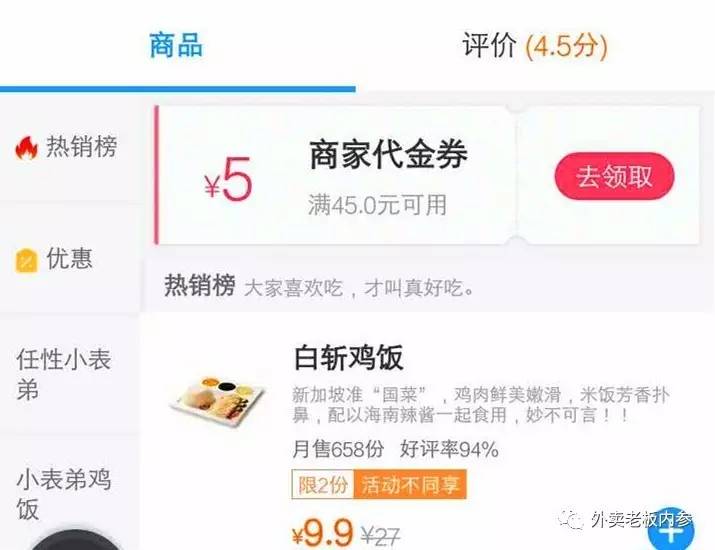Viewport: 715px width, 550px height.
Task: Open the 白斩鸡饭 dish title
Action: [x=348, y=358]
